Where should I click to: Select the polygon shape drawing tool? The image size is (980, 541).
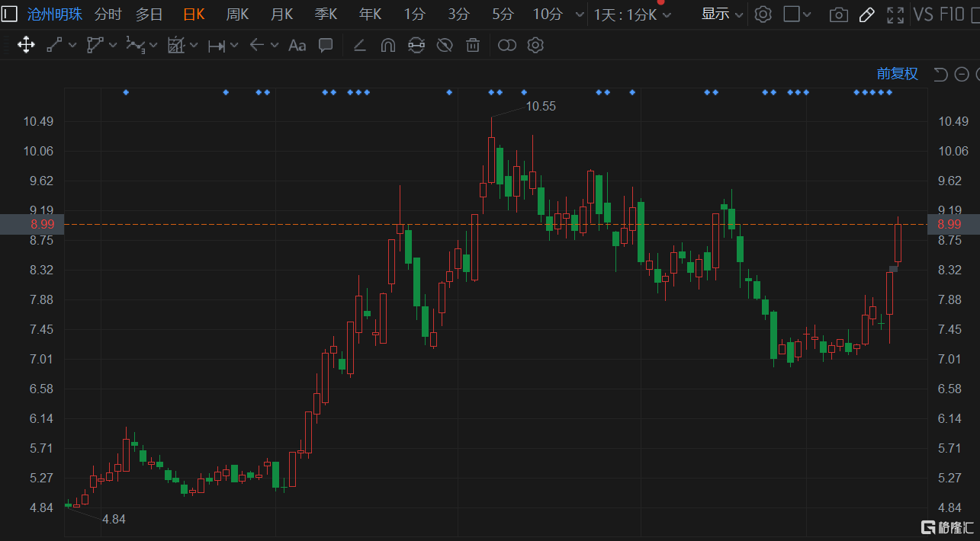95,46
